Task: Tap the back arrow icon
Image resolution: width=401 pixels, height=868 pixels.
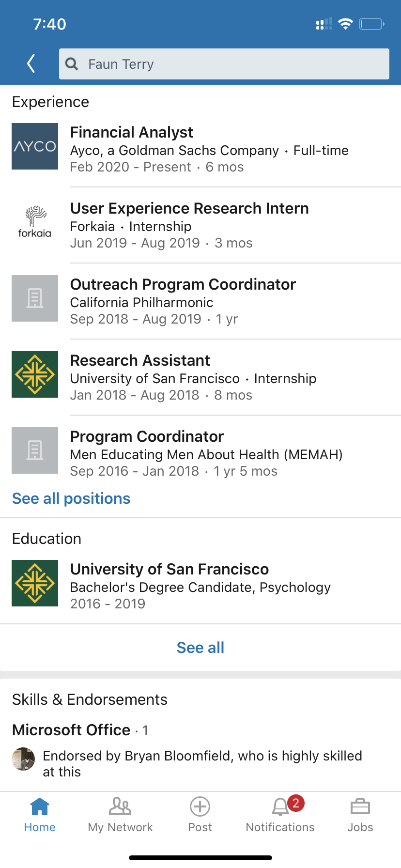Action: [x=31, y=63]
